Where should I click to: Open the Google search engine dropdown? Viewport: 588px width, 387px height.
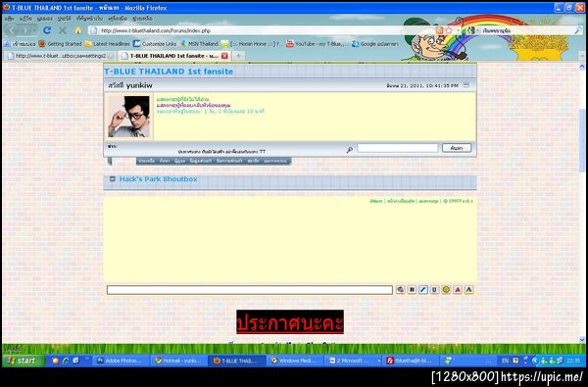471,30
